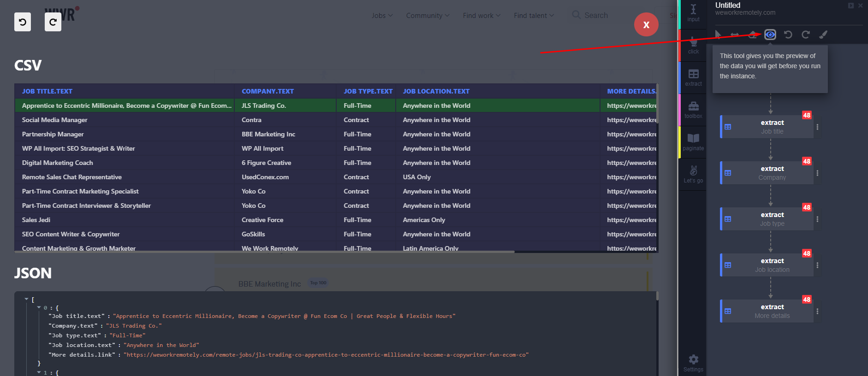Open options menu for More details node
868x376 pixels.
tap(817, 311)
